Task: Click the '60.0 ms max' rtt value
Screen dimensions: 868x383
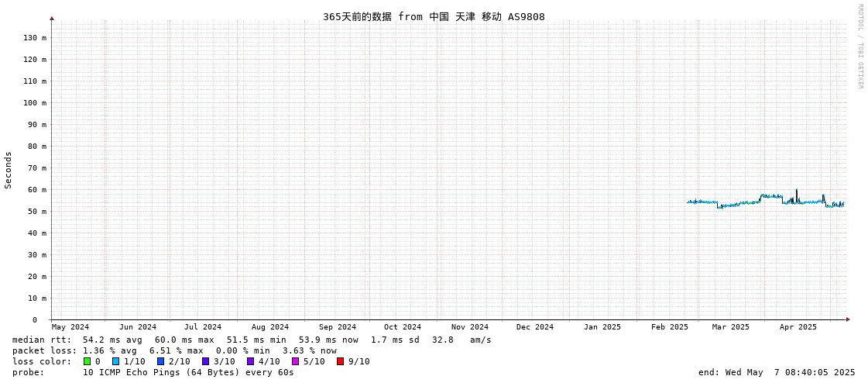Action: point(184,340)
